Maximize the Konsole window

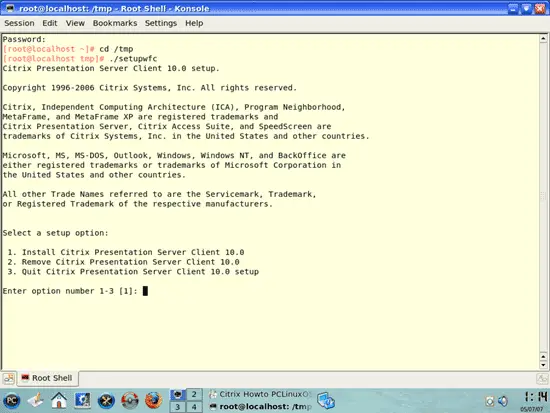point(526,8)
